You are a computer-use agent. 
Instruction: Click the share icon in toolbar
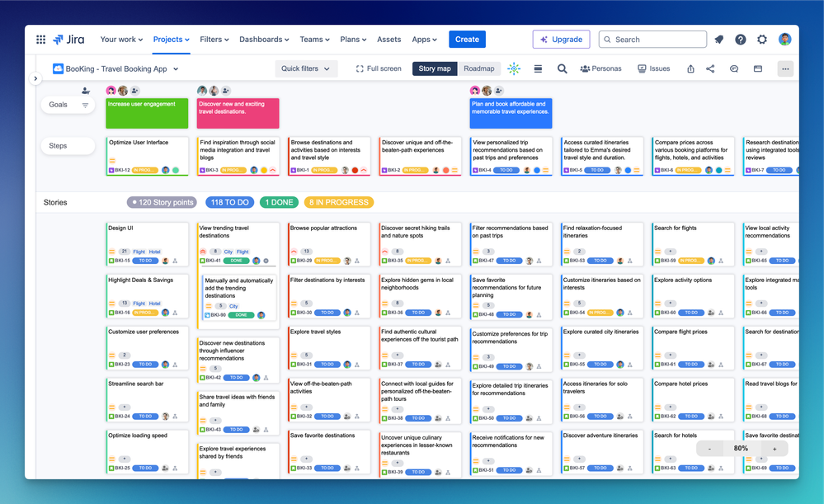point(710,68)
